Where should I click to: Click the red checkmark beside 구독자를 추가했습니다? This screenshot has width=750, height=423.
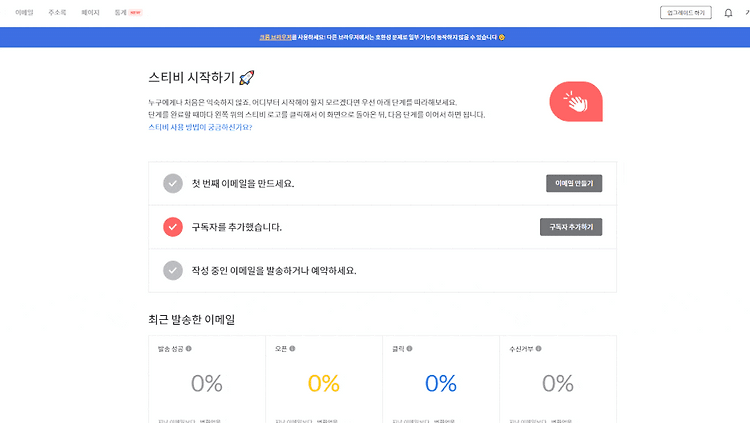[x=173, y=227]
